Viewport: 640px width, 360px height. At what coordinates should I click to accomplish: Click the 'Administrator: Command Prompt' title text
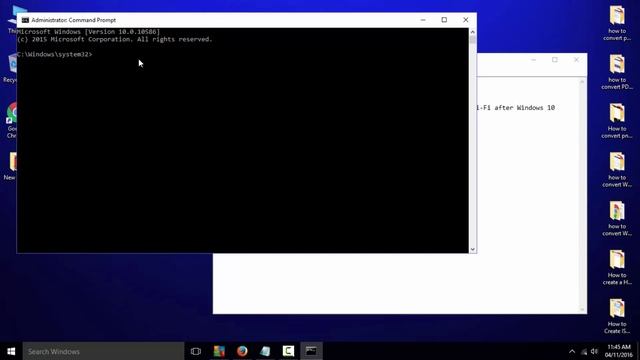tap(73, 20)
